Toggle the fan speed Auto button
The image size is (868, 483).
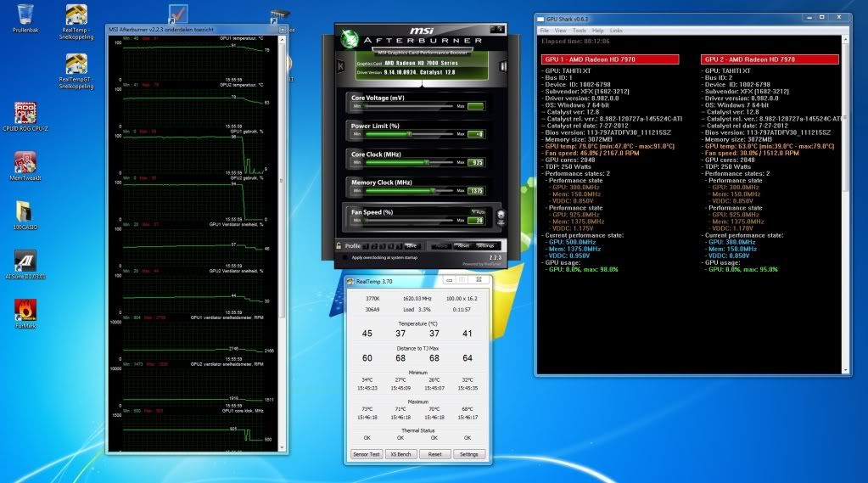(479, 211)
